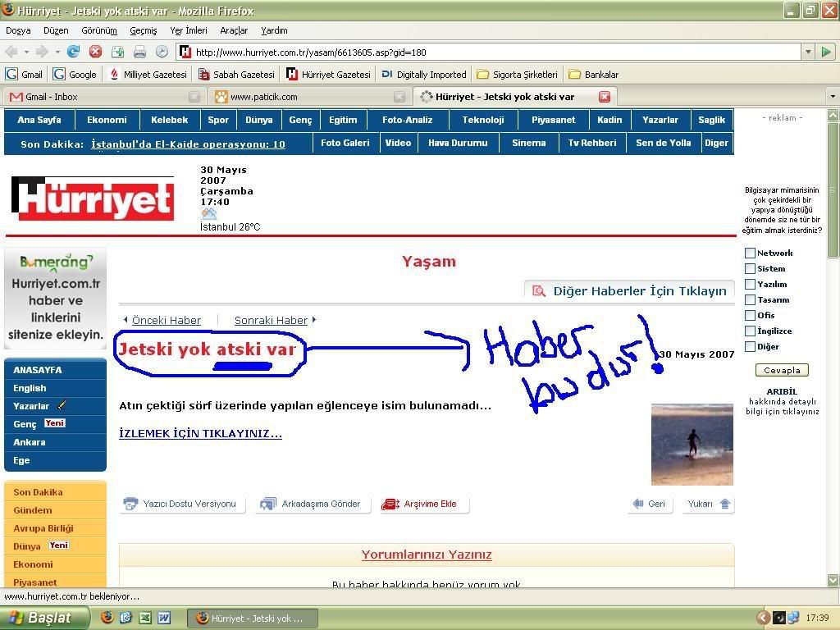Check the Network poll option
The image size is (840, 630).
(750, 253)
